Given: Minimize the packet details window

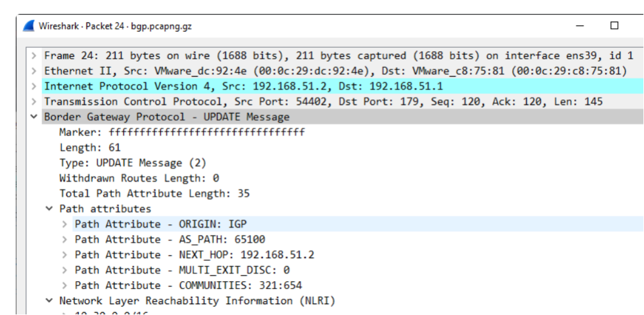Looking at the screenshot, I should point(580,26).
